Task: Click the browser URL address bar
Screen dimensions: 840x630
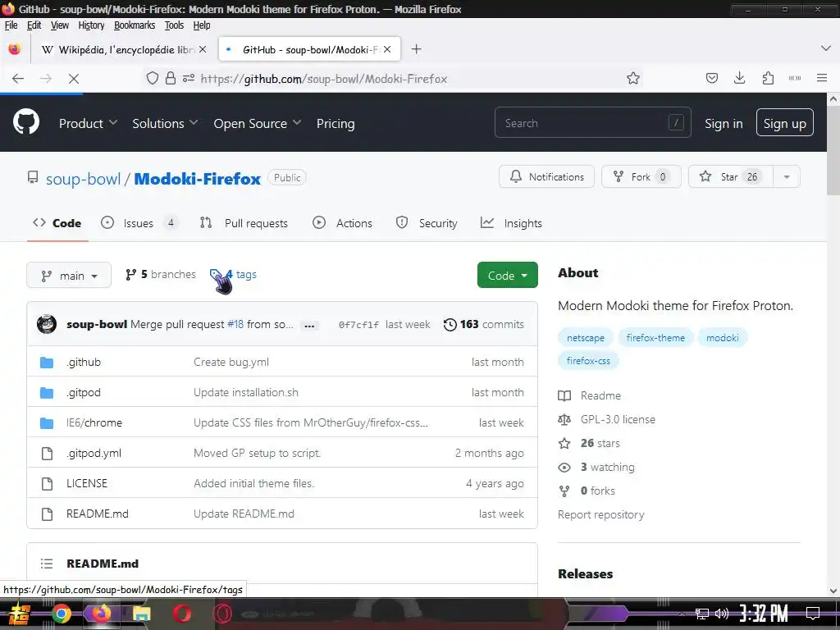Action: click(391, 79)
